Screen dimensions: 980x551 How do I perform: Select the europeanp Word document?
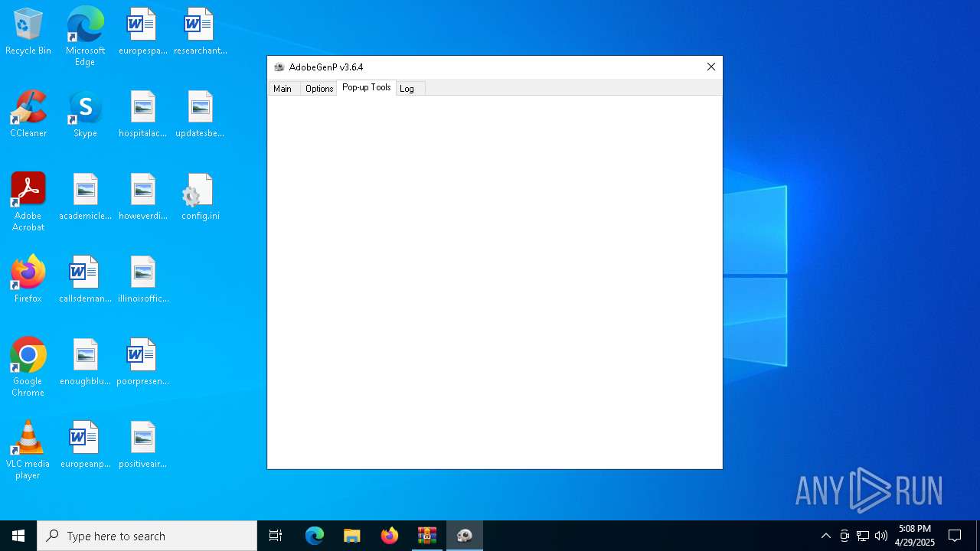[85, 445]
